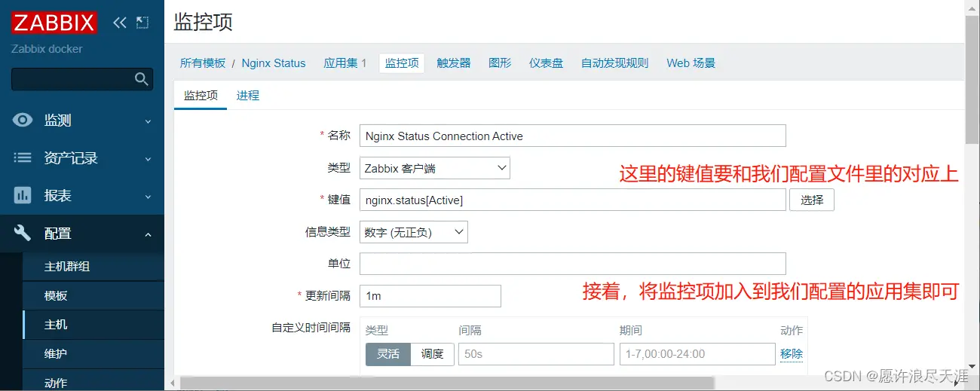Click the bar chart icon beside 报表

(23, 196)
